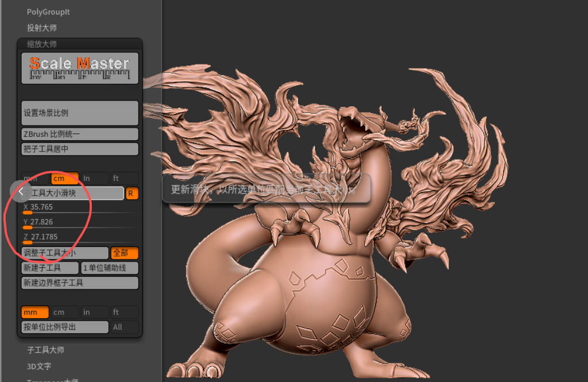Click the left arrow back chevron
This screenshot has height=382, width=588.
pos(21,191)
